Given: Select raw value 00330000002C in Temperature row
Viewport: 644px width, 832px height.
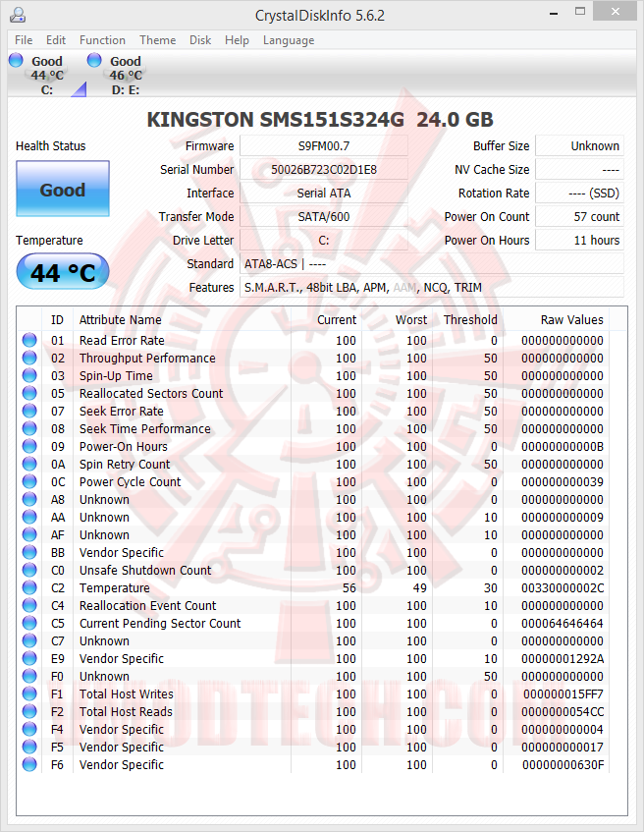Looking at the screenshot, I should point(563,588).
